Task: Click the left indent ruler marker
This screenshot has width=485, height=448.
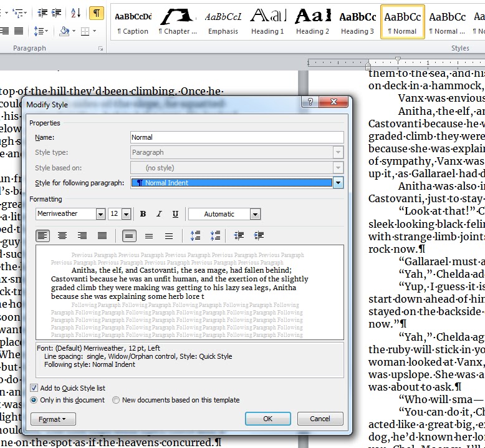Action: click(x=368, y=66)
